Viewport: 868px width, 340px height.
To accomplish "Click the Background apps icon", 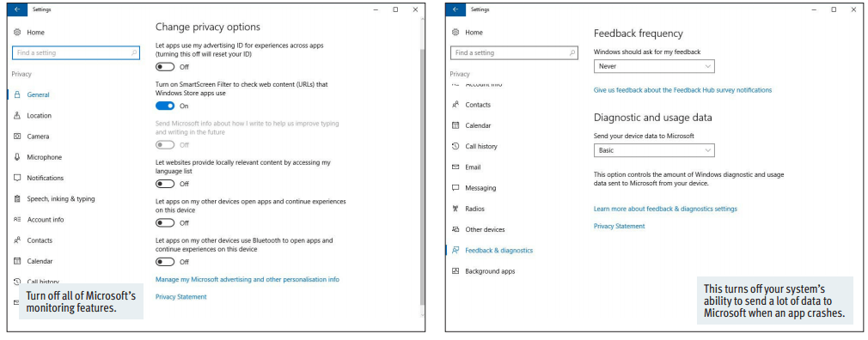I will 455,271.
